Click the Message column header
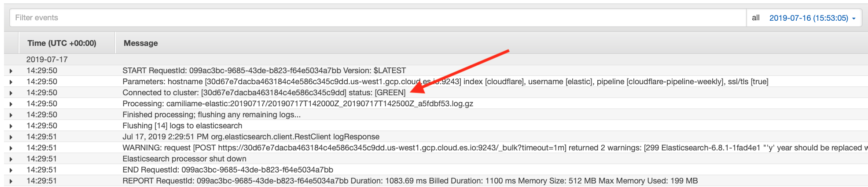The height and width of the screenshot is (187, 868). coord(141,43)
